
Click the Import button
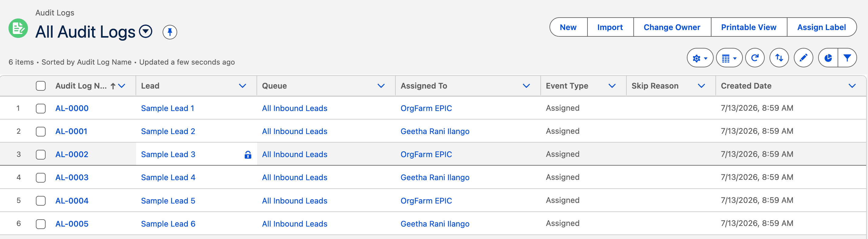click(x=610, y=27)
